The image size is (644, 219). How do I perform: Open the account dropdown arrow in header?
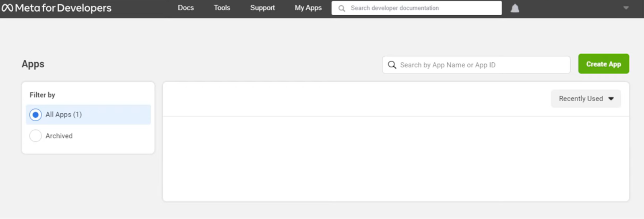(626, 8)
